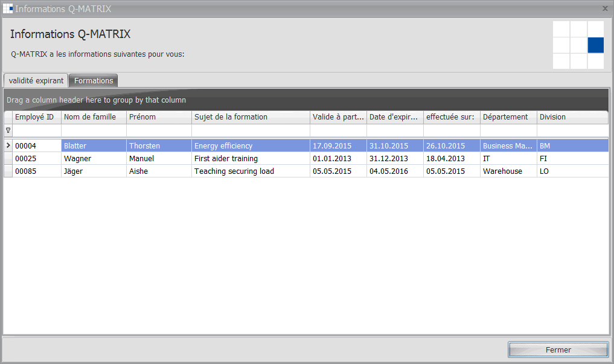614x364 pixels.
Task: Select the Energy efficiency training cell
Action: 251,145
